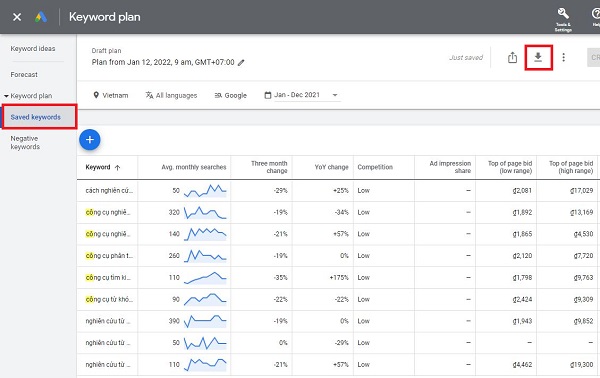The image size is (600, 378).
Task: Click the ₫7,720 high range bid
Action: [583, 256]
